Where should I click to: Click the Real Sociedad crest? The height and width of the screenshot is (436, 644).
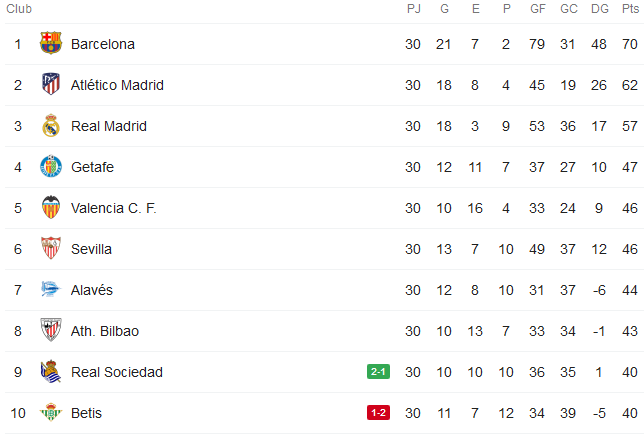point(50,372)
